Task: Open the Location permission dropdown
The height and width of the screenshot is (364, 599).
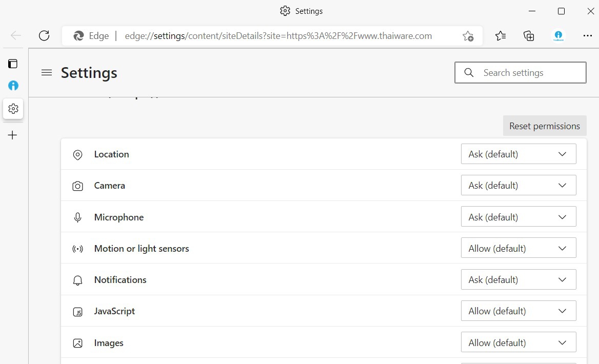Action: 518,154
